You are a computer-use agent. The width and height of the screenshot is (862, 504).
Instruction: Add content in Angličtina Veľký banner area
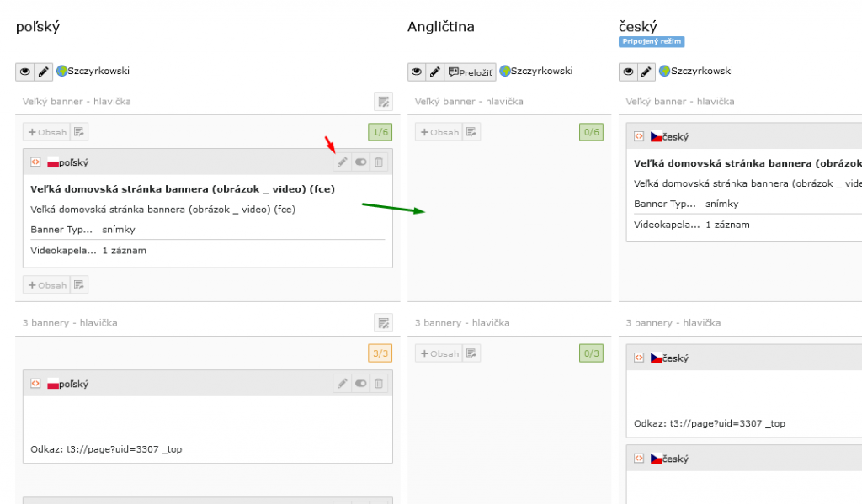(x=439, y=132)
